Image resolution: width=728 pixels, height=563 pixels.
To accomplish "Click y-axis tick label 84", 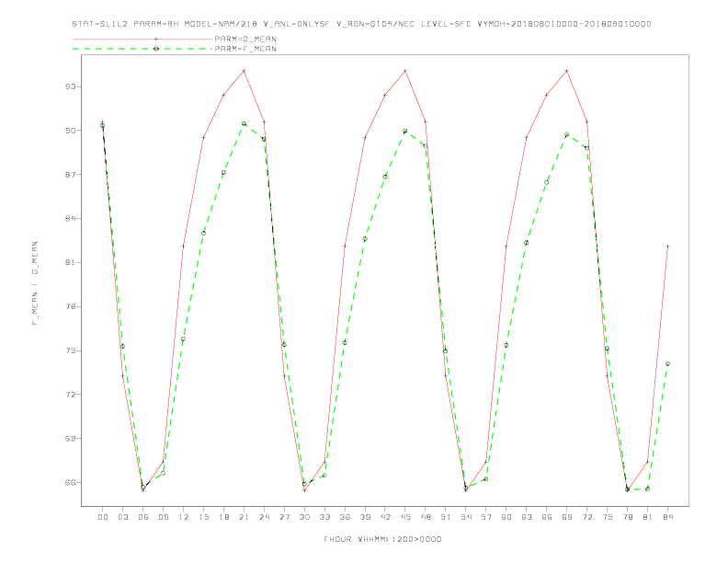I will click(71, 218).
